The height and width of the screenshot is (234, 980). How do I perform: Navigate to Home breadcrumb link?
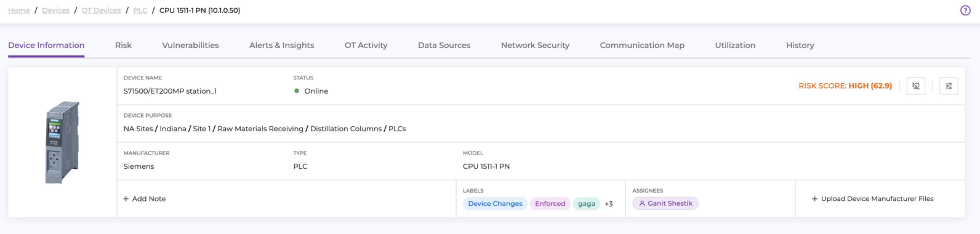[19, 10]
